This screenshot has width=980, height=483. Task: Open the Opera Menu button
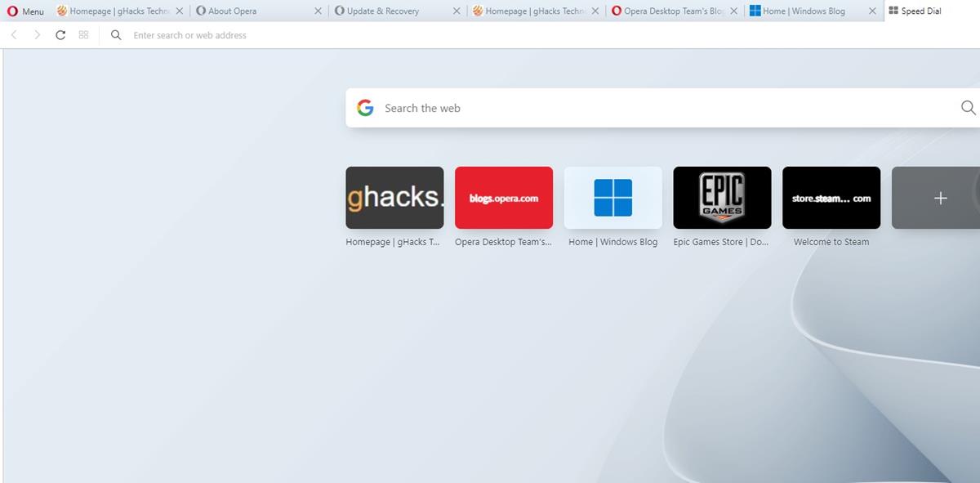coord(24,11)
